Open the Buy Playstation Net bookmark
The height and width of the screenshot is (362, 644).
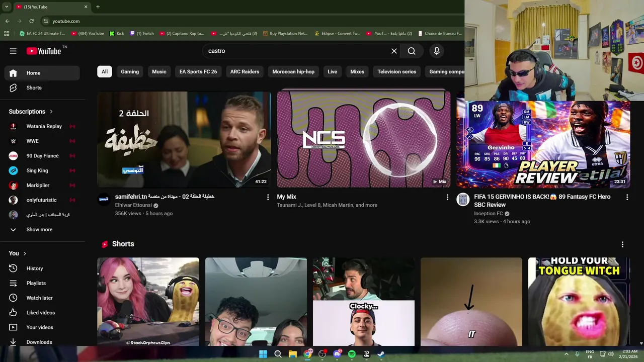(284, 34)
